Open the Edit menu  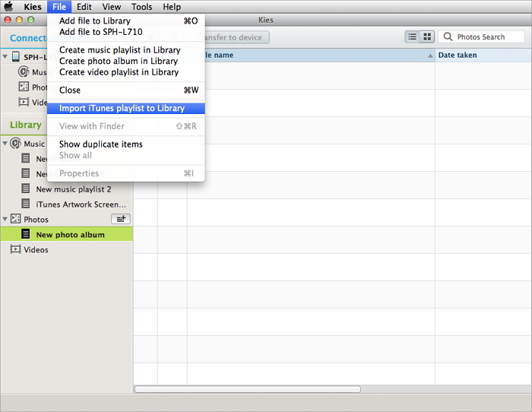pos(84,7)
